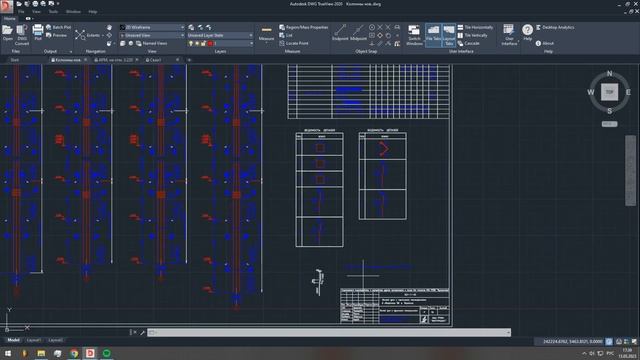Click Cascade windows
Screen dimensions: 640x360
(x=468, y=43)
